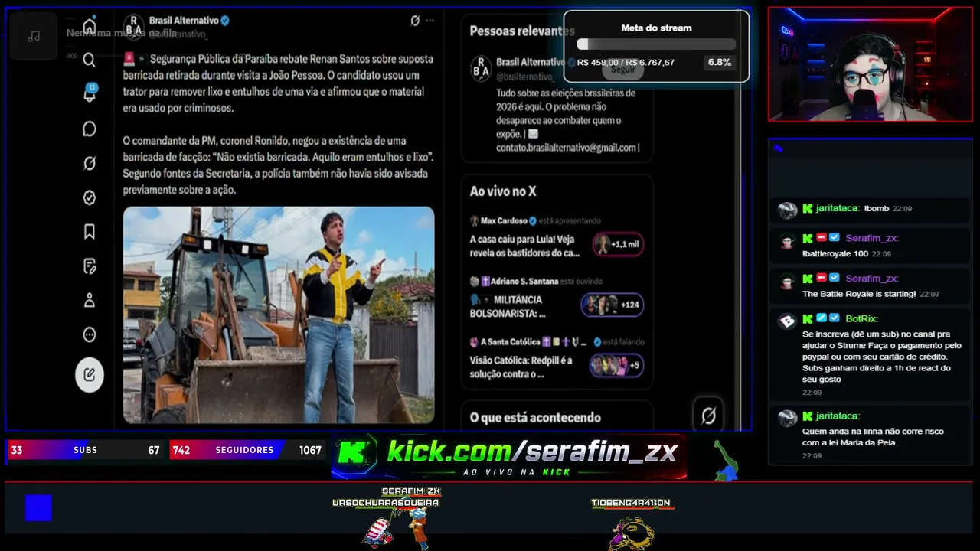
Task: Click 'The Battle Royale is starting!' chat message
Action: pos(859,294)
